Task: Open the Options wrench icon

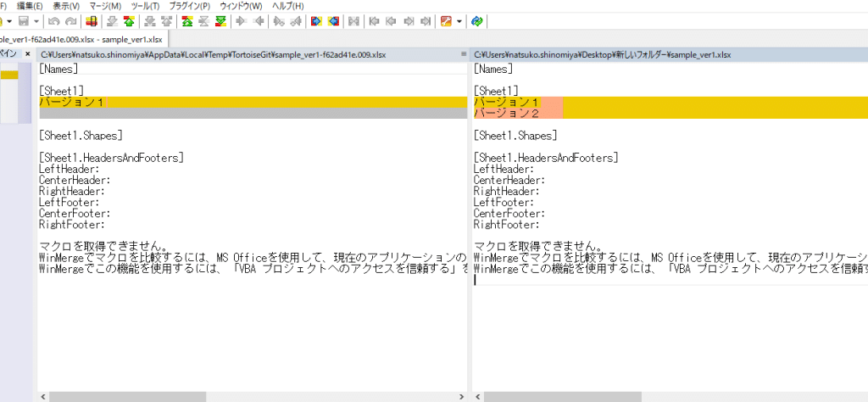Action: 446,21
